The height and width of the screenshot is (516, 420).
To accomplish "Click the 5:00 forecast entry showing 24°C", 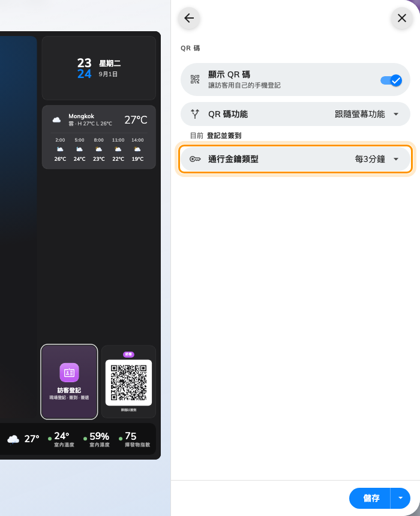I will (79, 149).
